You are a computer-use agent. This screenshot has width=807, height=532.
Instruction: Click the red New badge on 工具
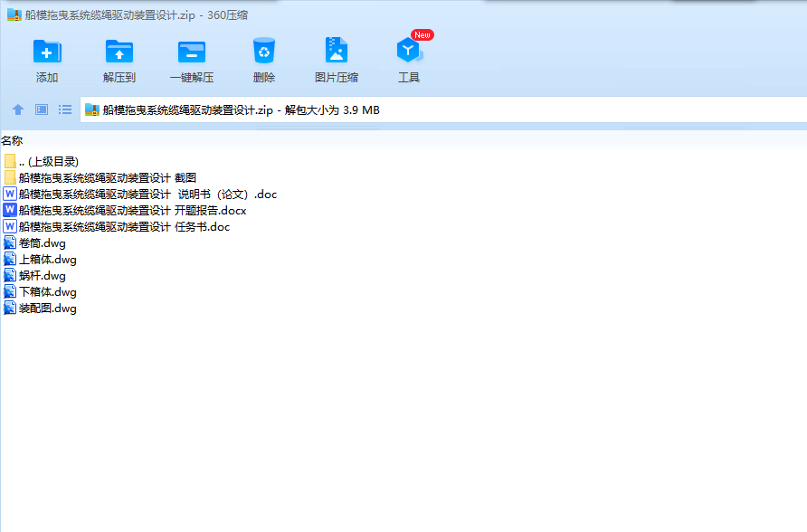click(x=422, y=35)
